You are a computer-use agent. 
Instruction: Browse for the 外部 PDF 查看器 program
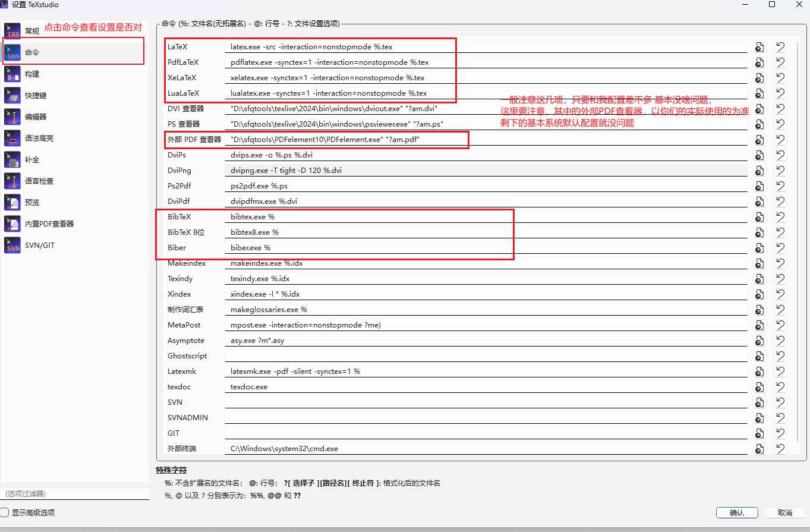[759, 139]
